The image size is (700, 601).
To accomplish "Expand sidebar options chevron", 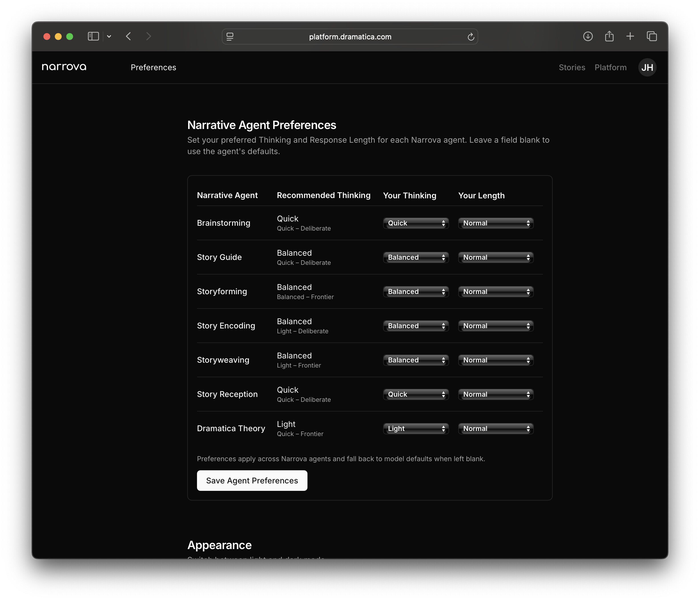I will pos(109,37).
